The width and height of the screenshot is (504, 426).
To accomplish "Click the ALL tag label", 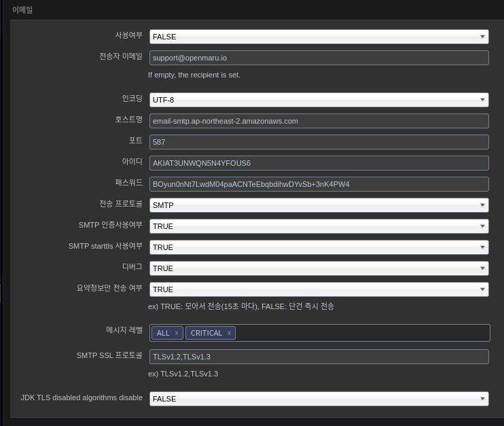I will [x=163, y=333].
